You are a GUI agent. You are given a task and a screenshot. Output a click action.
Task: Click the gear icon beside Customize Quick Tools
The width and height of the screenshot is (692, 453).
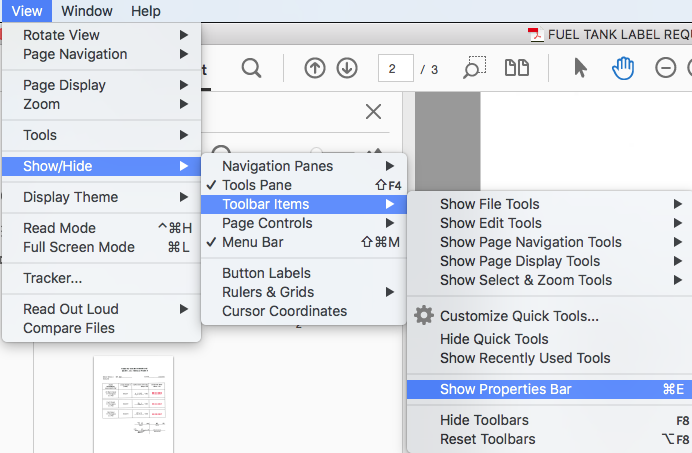(424, 315)
